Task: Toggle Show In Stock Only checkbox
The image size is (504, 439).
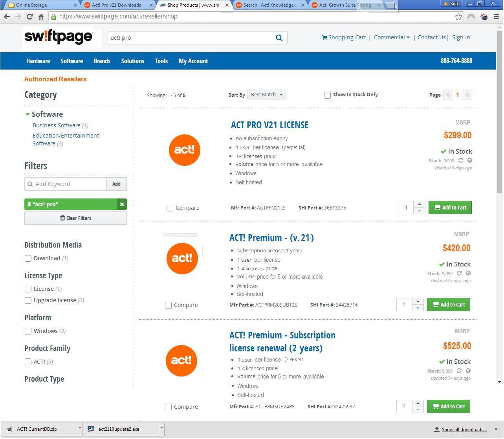Action: 327,95
